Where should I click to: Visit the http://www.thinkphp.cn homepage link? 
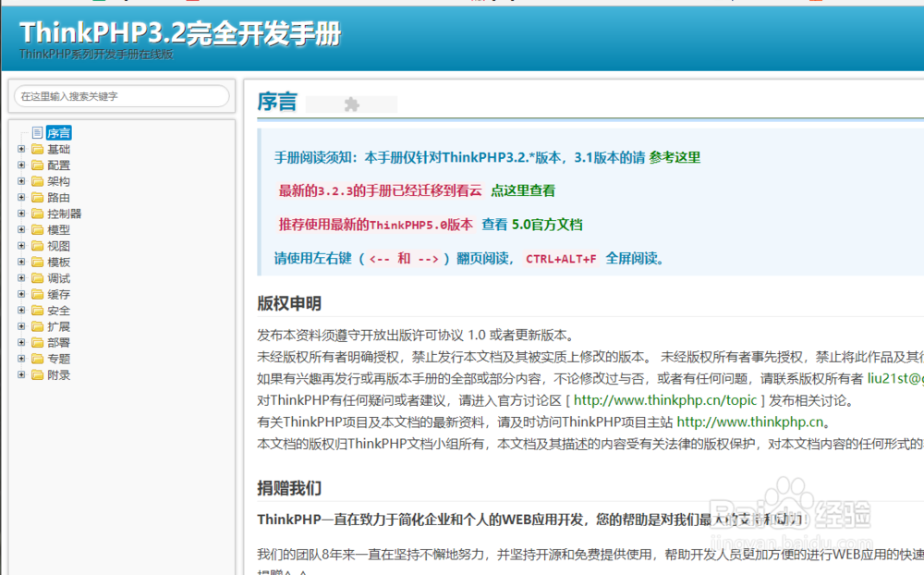tap(750, 422)
